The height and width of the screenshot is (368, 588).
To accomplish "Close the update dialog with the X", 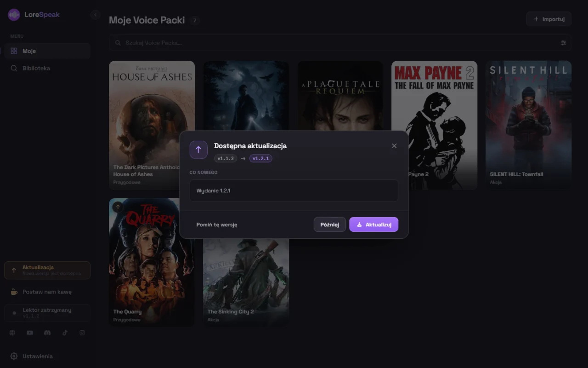I will click(394, 146).
